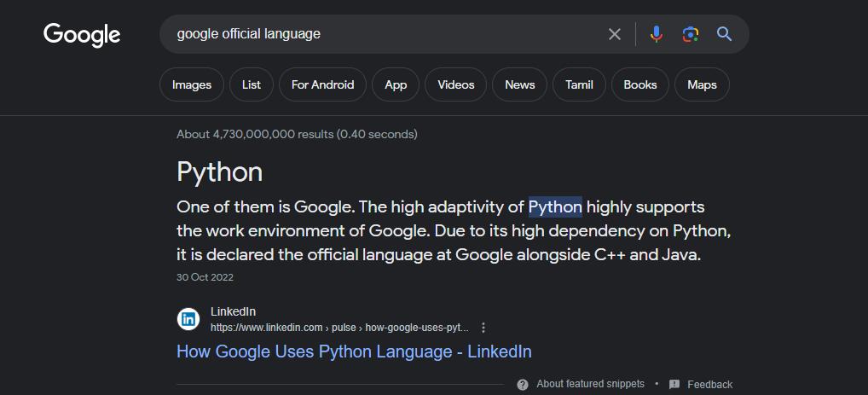
Task: Click the highlighted word Python in snippet
Action: tap(555, 207)
